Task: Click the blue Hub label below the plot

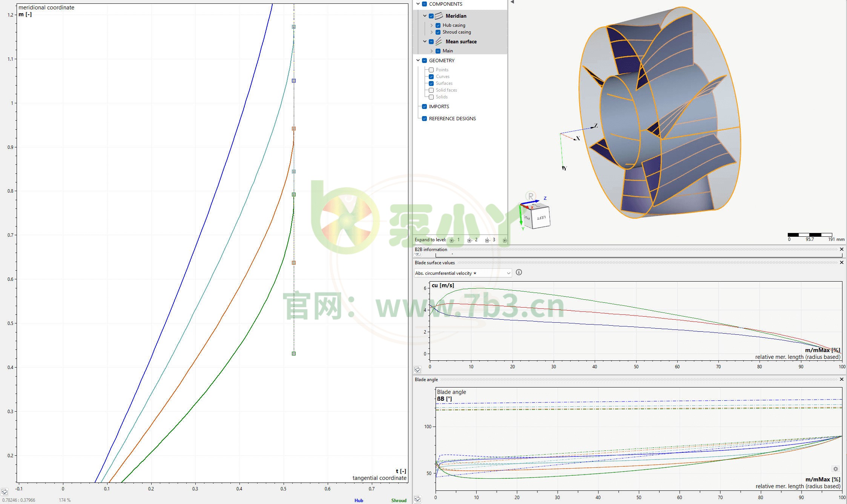Action: tap(359, 500)
